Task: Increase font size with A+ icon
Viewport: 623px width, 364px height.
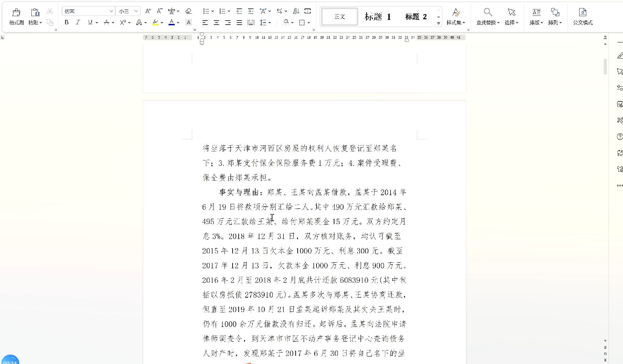Action: click(x=148, y=11)
